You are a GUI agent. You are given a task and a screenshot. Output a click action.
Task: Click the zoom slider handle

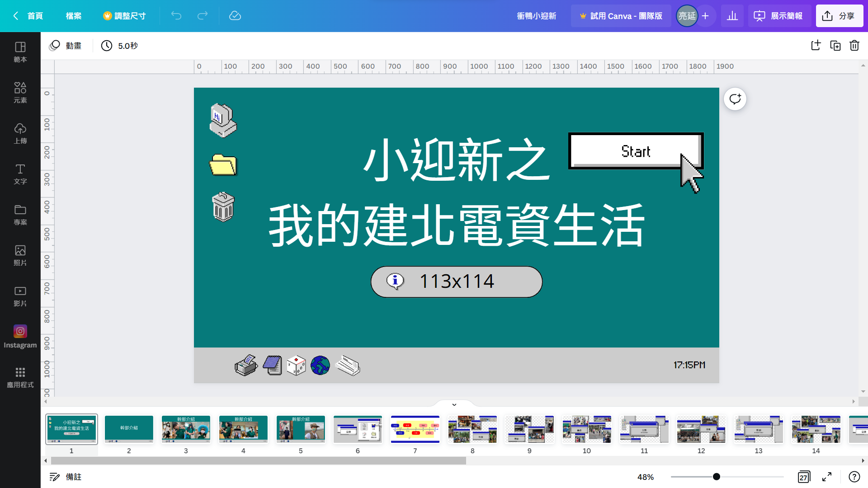tap(717, 477)
